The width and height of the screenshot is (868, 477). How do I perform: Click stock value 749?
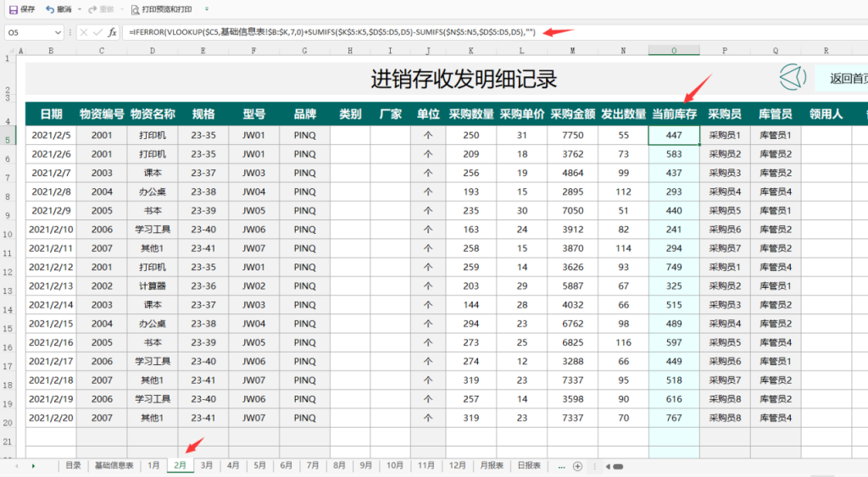[x=674, y=267]
